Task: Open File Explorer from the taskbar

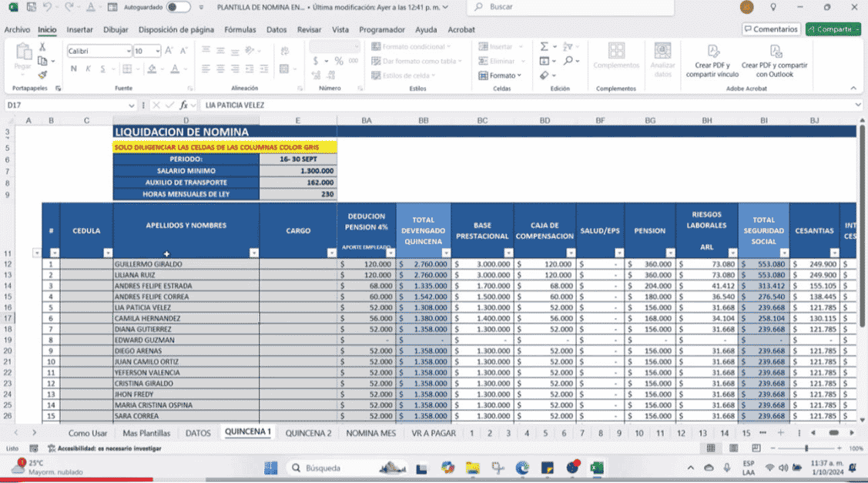Action: pos(472,468)
